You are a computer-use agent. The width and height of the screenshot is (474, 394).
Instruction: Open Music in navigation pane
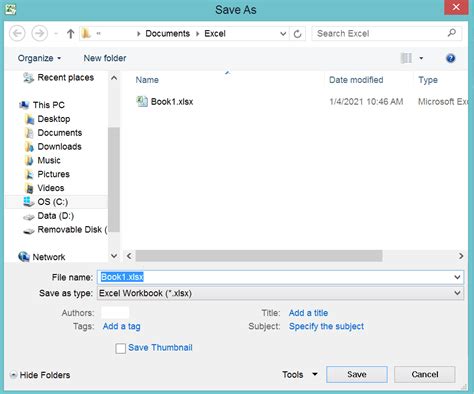click(49, 160)
